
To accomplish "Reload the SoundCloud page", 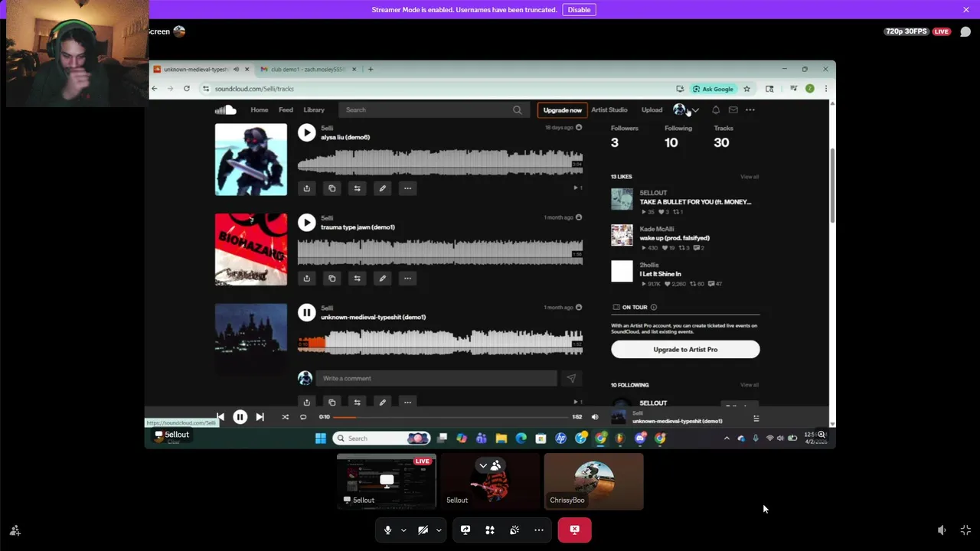I will click(188, 89).
